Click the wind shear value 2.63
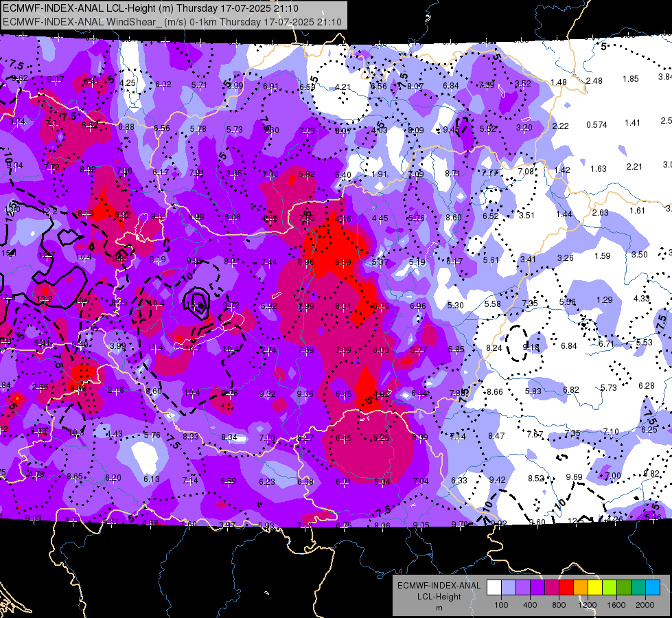This screenshot has height=618, width=672. (x=601, y=212)
